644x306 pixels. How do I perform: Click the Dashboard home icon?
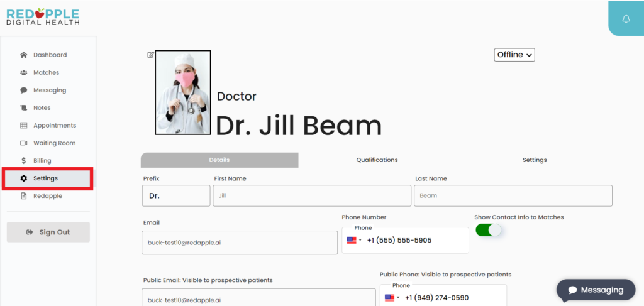point(24,55)
